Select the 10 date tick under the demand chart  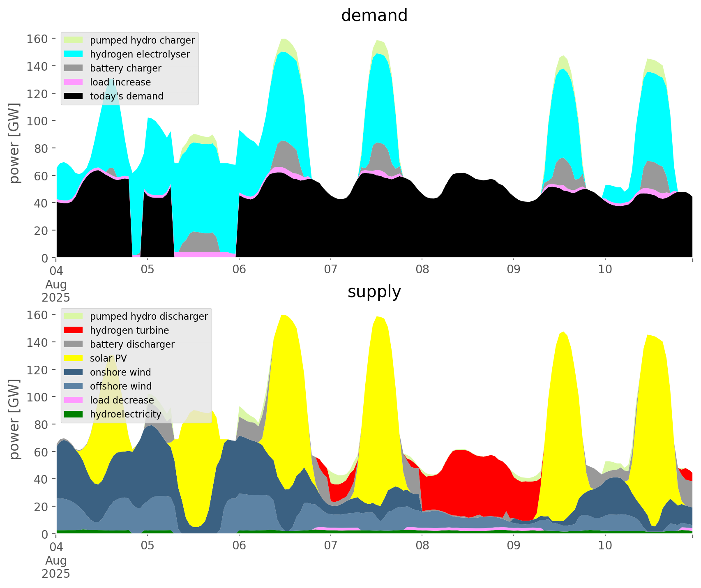tap(605, 270)
